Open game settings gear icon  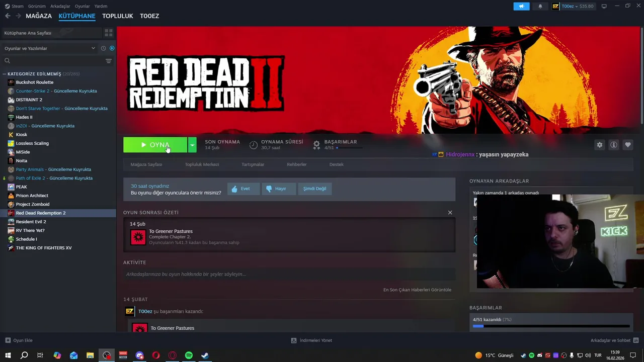599,145
